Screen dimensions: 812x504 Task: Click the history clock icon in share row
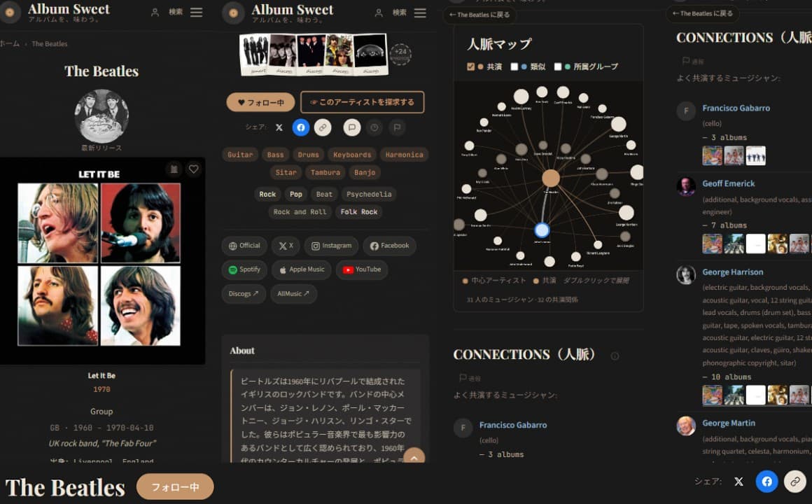374,127
